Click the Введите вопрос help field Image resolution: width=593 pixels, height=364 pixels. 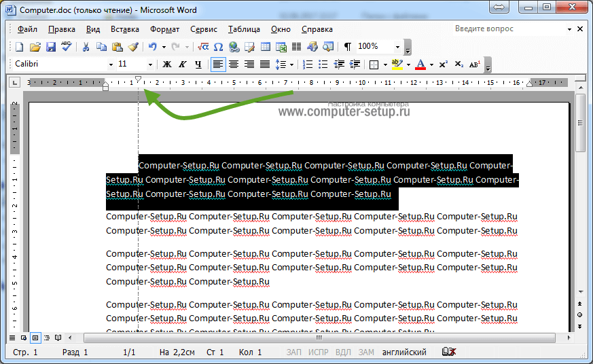click(509, 29)
